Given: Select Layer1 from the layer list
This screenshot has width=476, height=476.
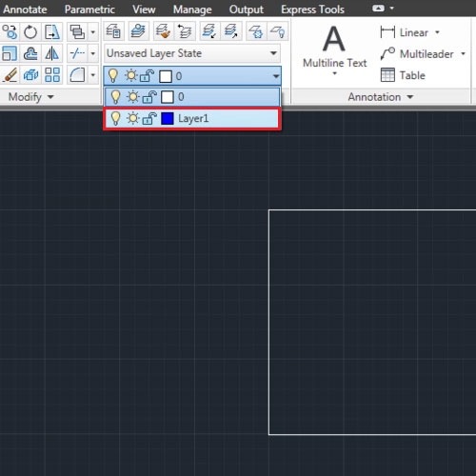Looking at the screenshot, I should (x=192, y=119).
